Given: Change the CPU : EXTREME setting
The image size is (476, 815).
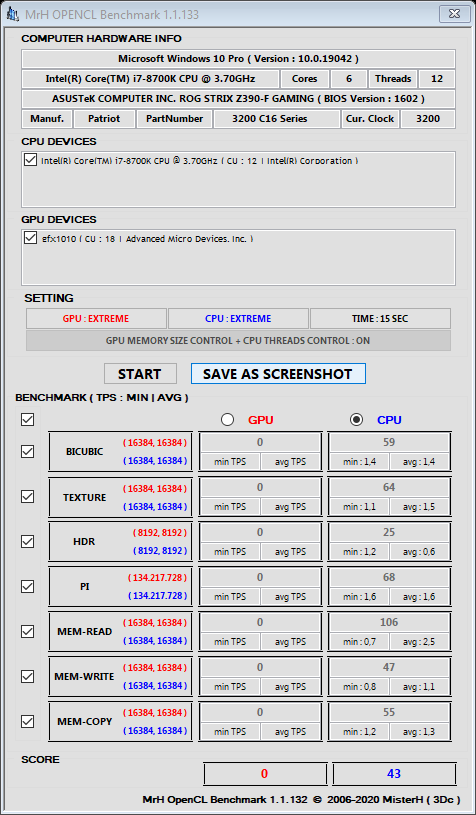Looking at the screenshot, I should click(x=238, y=319).
